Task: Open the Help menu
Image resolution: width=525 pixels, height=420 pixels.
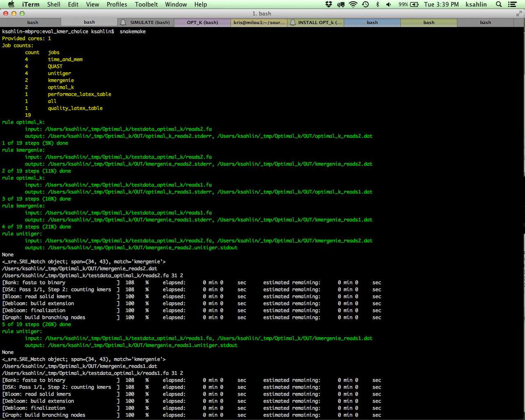Action: pos(201,4)
